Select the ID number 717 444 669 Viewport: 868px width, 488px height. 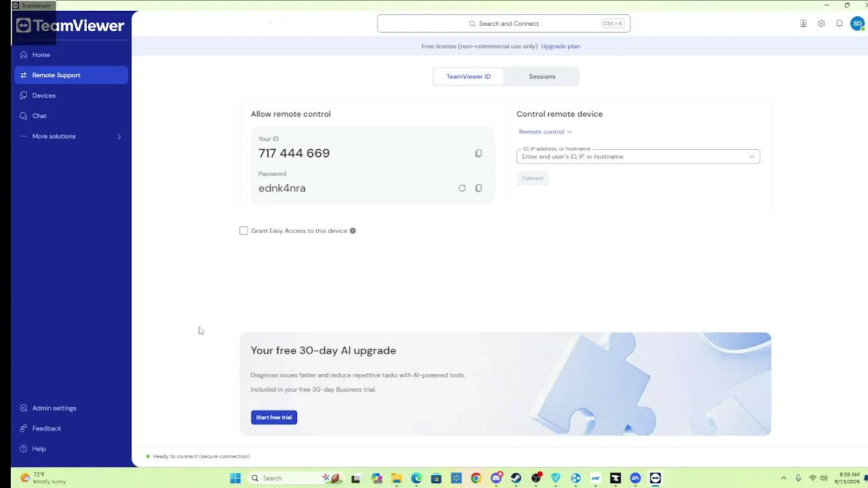(294, 153)
